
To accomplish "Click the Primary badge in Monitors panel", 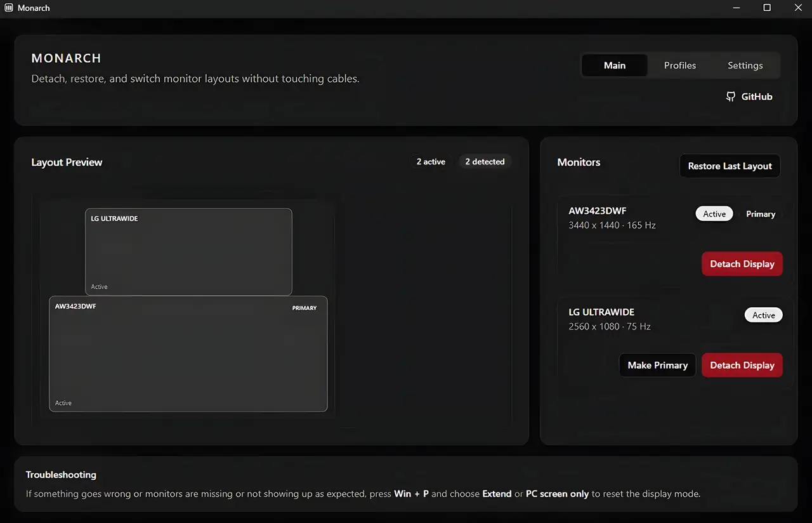I will 761,214.
